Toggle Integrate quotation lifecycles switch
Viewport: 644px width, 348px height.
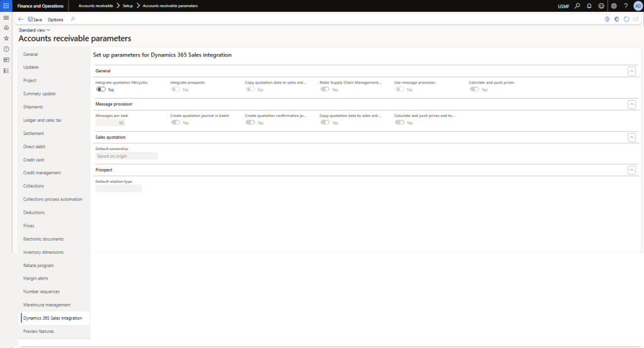tap(101, 90)
